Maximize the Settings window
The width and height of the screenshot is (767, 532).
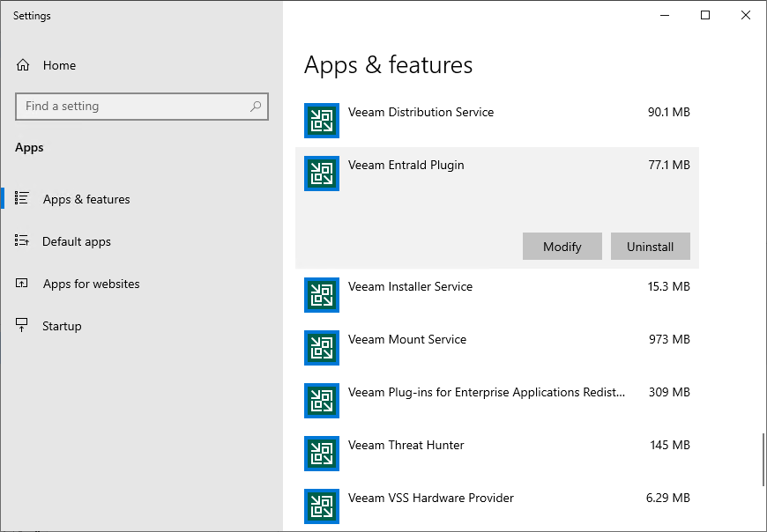point(705,15)
